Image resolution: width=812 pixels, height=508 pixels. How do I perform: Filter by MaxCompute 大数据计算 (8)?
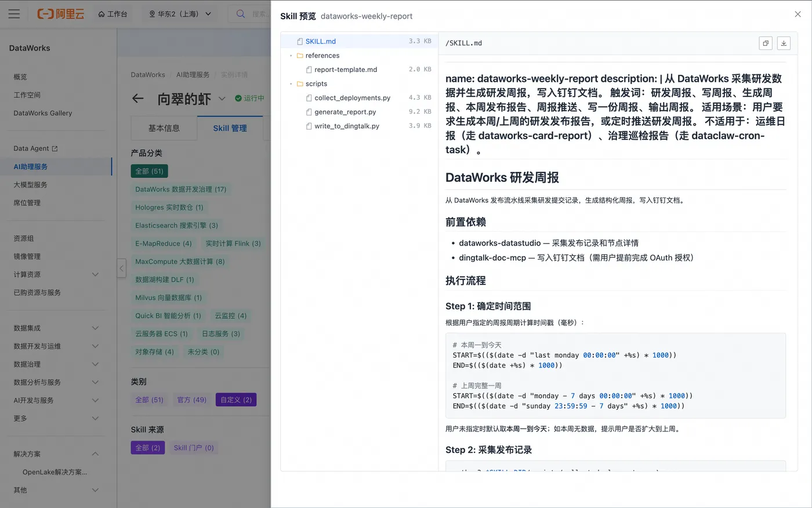(180, 261)
